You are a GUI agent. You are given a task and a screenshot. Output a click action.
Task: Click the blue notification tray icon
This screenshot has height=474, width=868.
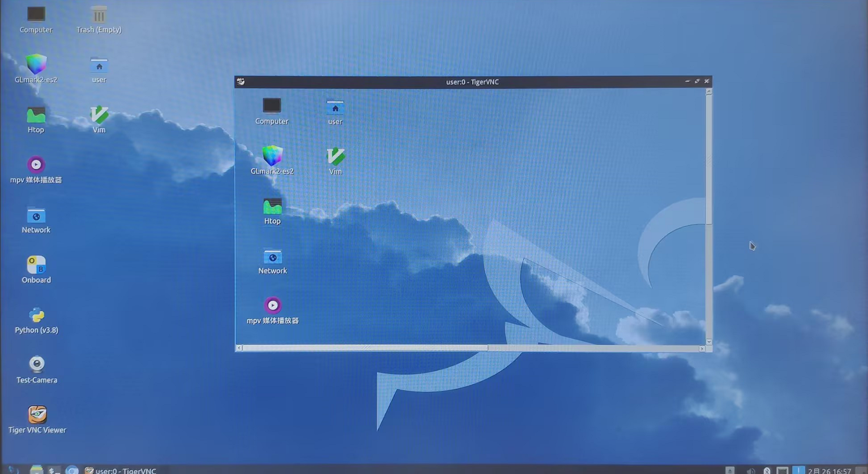[x=798, y=471]
